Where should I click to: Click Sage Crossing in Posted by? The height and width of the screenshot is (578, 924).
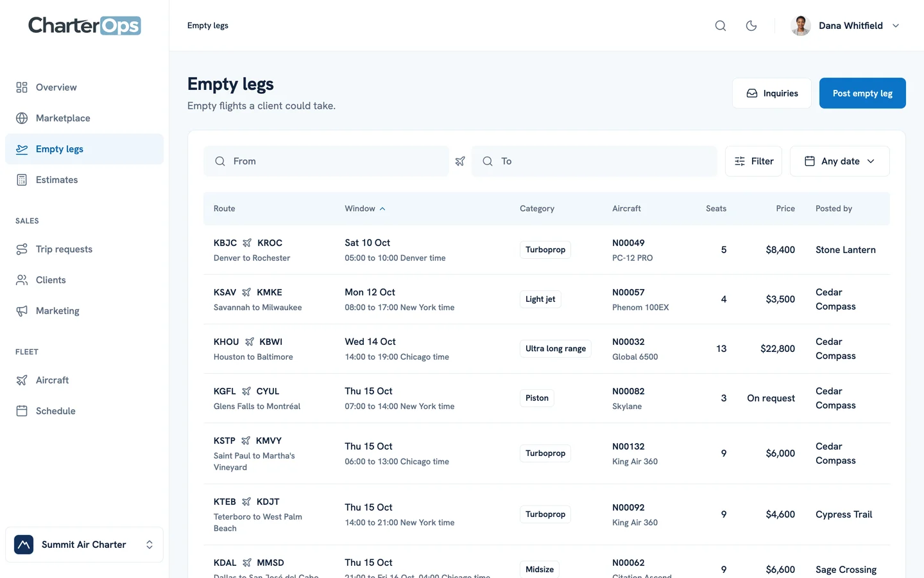(846, 570)
